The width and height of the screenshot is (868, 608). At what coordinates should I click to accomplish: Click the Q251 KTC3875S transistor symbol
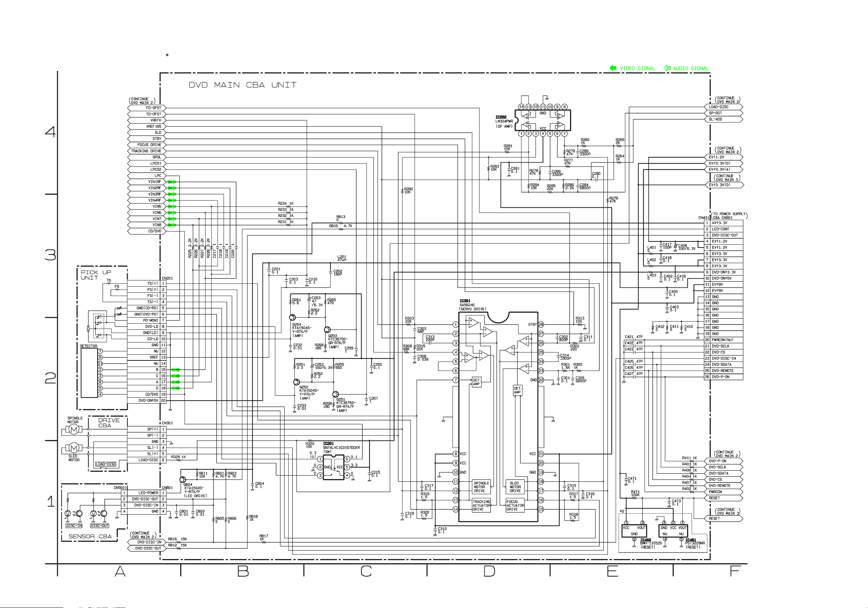click(335, 394)
